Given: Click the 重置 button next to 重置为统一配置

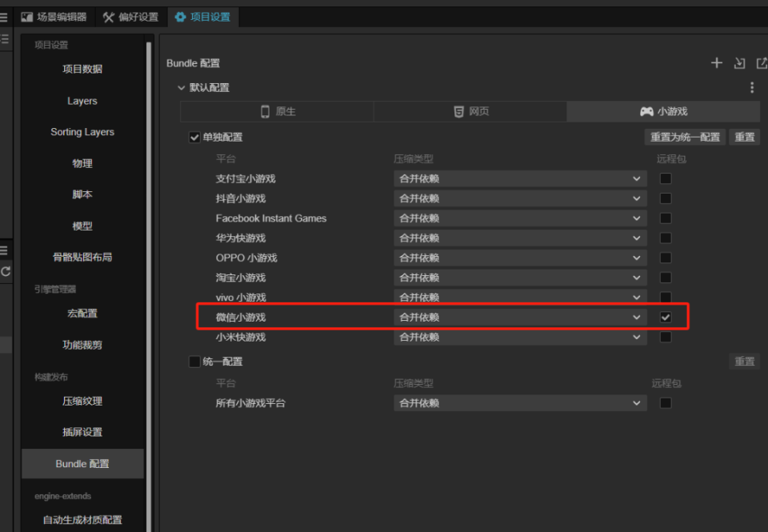Looking at the screenshot, I should tap(745, 137).
